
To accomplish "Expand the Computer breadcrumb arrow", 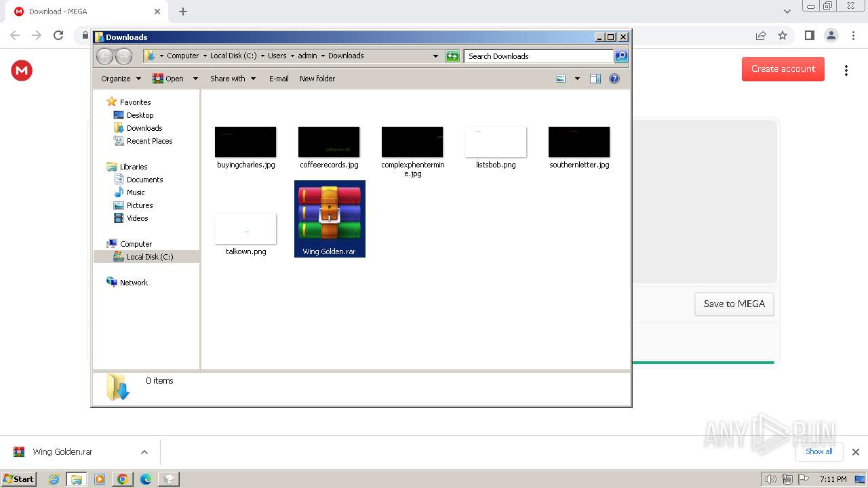I will point(205,56).
